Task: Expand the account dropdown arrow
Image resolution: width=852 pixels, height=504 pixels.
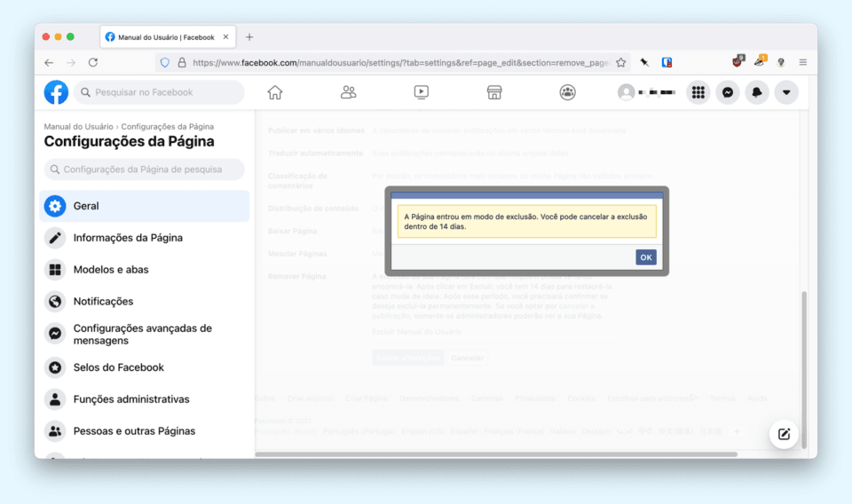Action: [786, 92]
